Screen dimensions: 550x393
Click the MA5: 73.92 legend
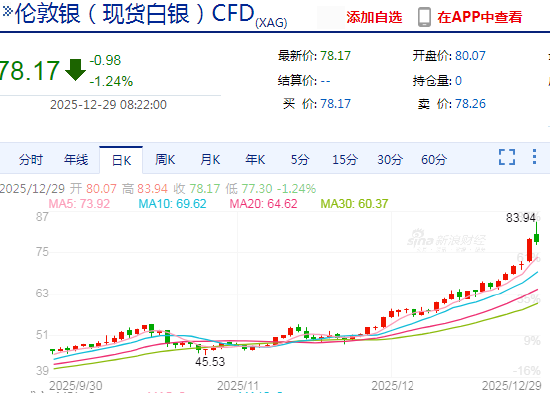[79, 204]
